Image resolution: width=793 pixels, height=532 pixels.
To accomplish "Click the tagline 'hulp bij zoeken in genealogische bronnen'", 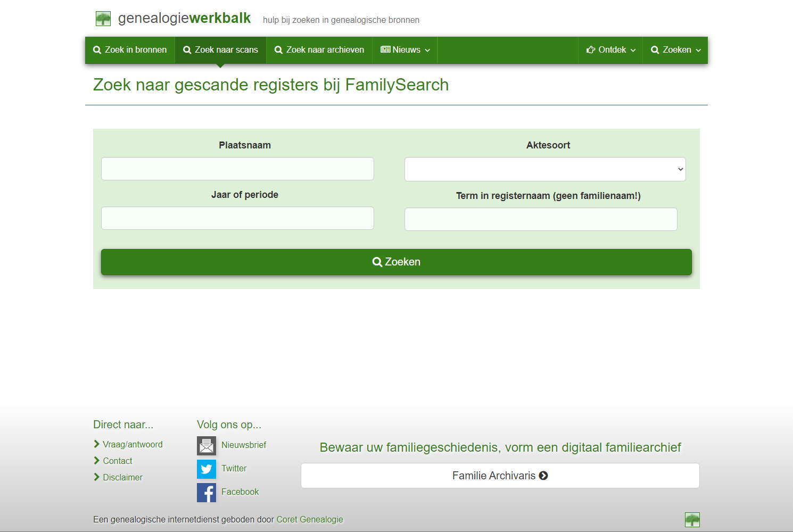I will (341, 20).
